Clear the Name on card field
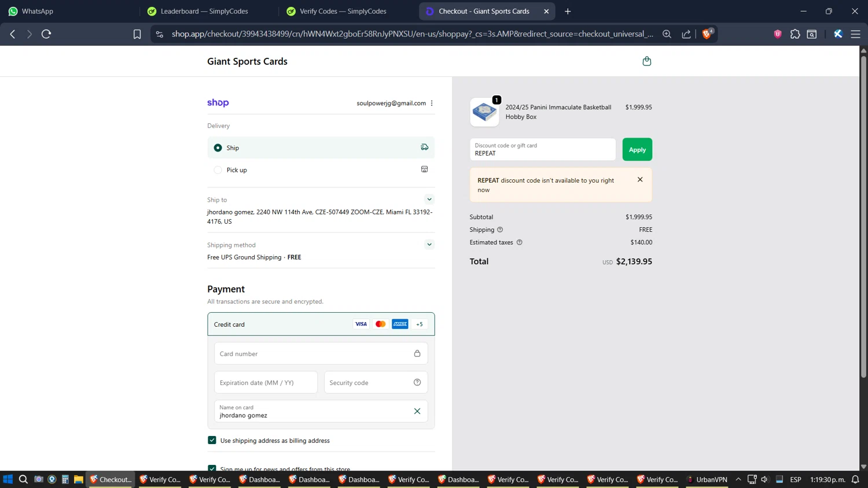 click(x=417, y=411)
